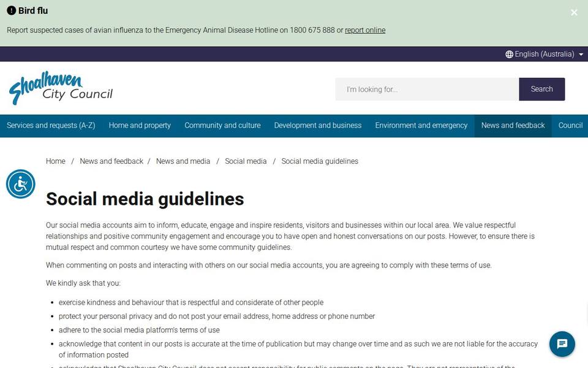The height and width of the screenshot is (368, 588).
Task: Open the report online link
Action: [365, 30]
